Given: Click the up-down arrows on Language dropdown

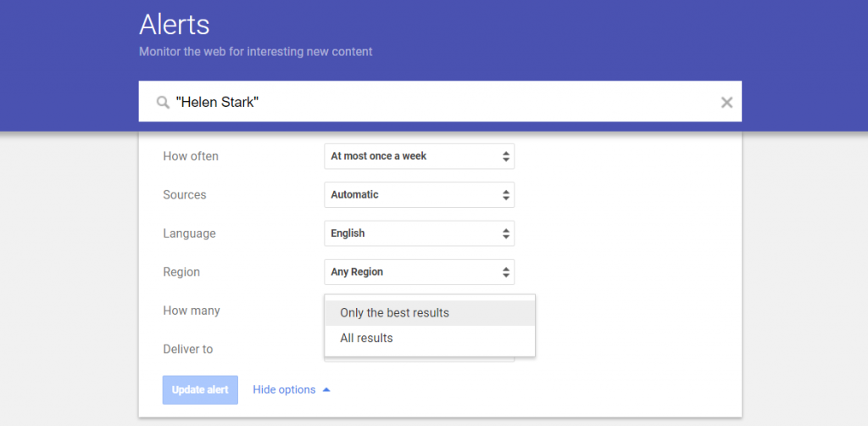Looking at the screenshot, I should point(505,233).
